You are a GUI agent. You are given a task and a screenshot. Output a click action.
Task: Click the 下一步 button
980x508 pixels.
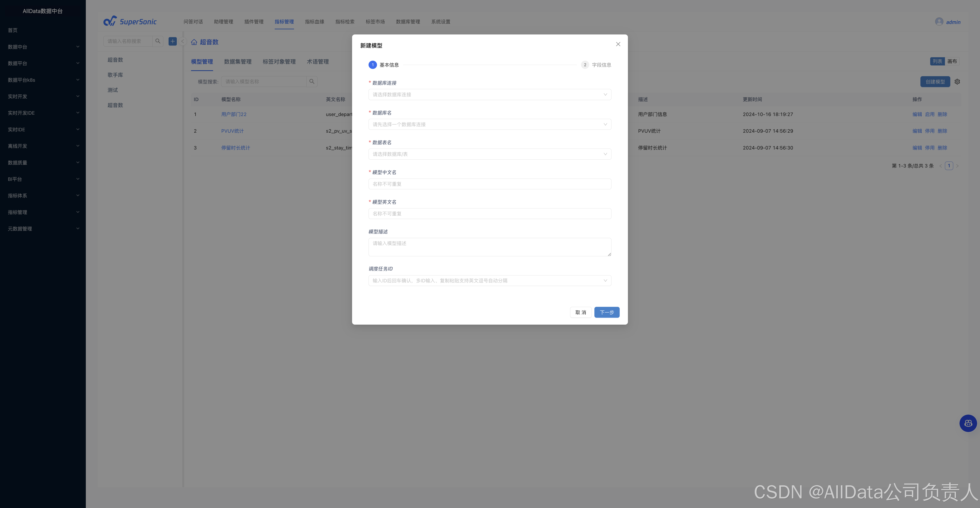point(606,312)
